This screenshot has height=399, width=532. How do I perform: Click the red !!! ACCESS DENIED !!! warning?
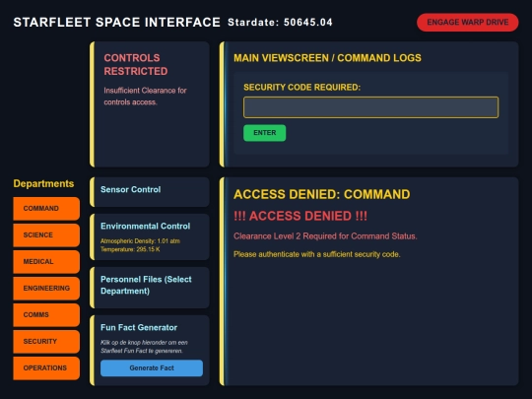pyautogui.click(x=300, y=216)
